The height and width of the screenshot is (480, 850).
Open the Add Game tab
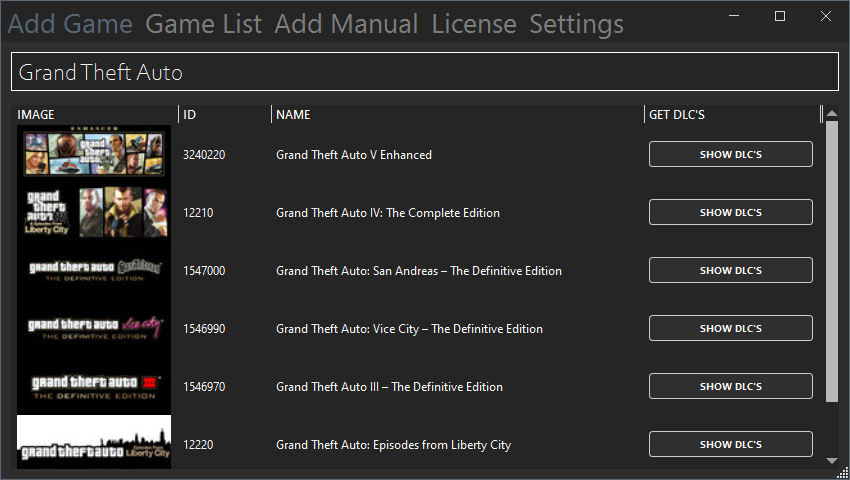point(70,24)
